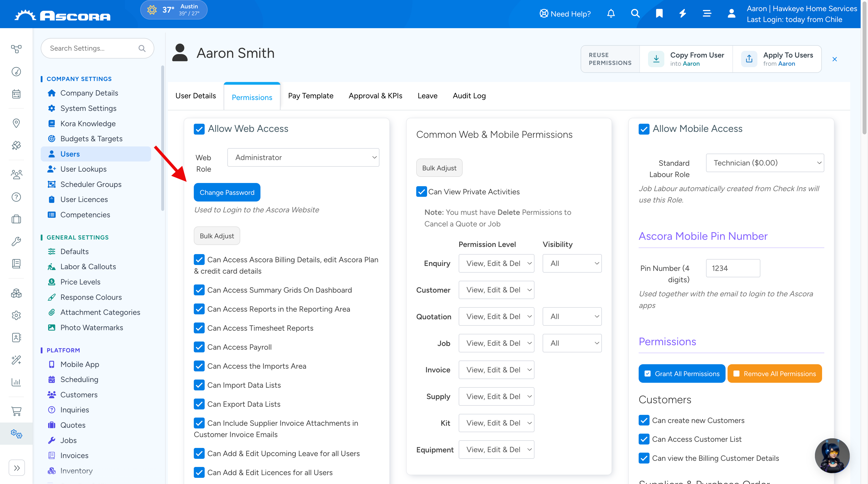Open the calendar icon in left rail
Image resolution: width=868 pixels, height=484 pixels.
(16, 94)
